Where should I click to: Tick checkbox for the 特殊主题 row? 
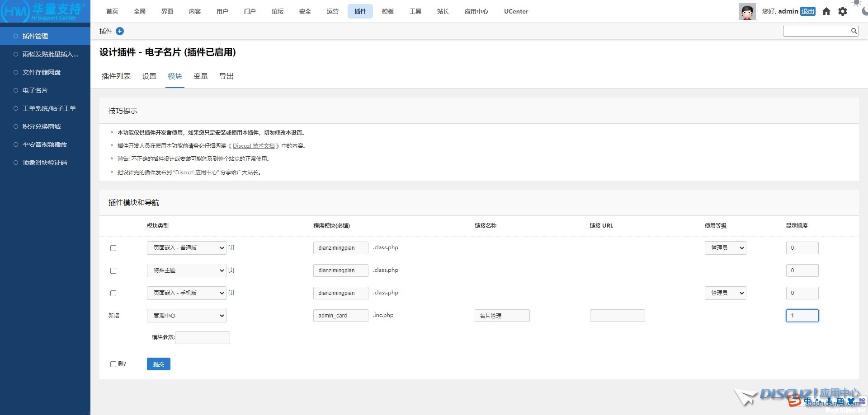click(x=113, y=270)
